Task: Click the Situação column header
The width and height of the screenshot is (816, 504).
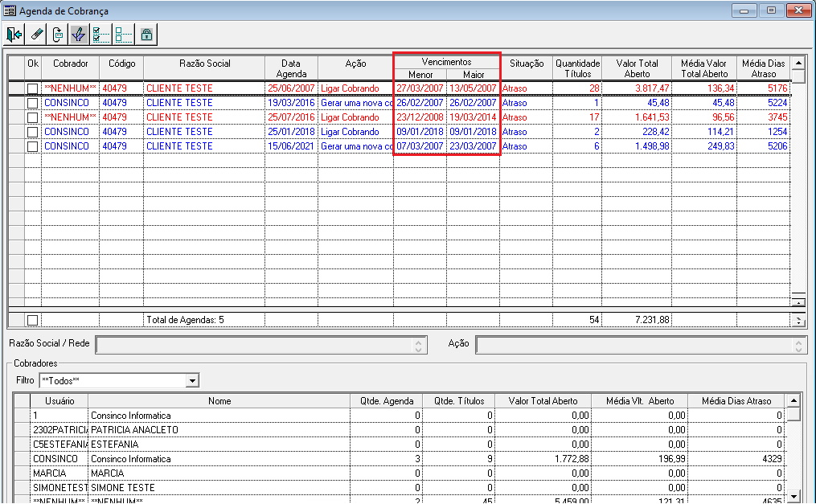Action: [526, 68]
